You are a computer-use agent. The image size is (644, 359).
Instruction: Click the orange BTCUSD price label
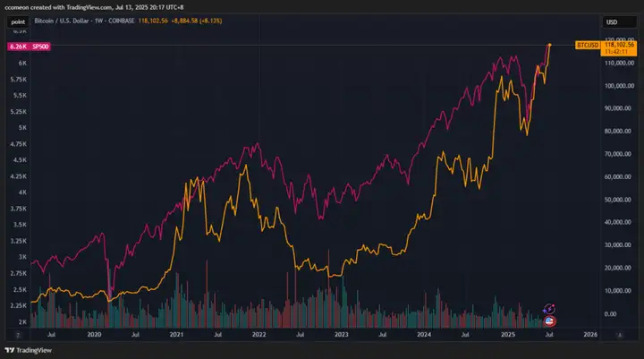pos(588,46)
